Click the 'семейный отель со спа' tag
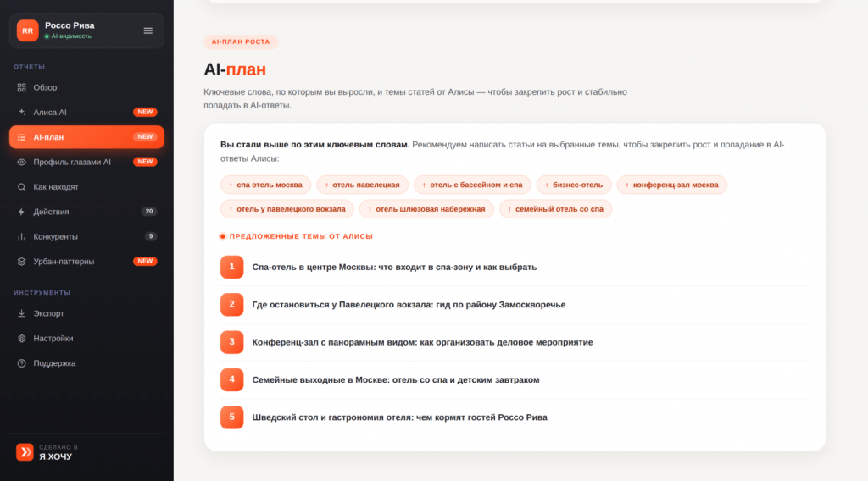The height and width of the screenshot is (481, 868). click(555, 209)
